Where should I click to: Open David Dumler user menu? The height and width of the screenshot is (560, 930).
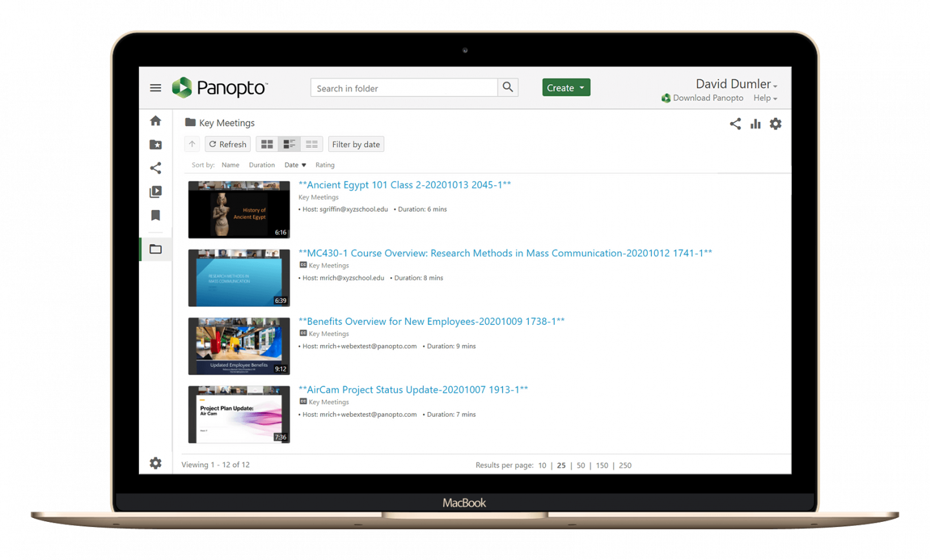tap(736, 84)
